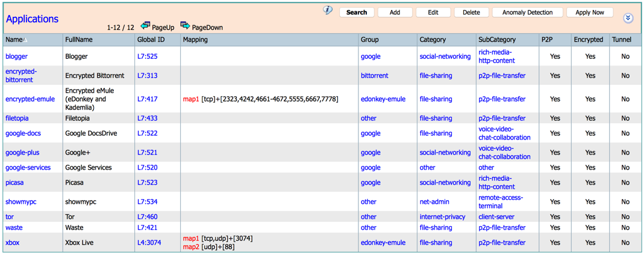
Task: Click the "Google+" full name cell
Action: pyautogui.click(x=77, y=153)
